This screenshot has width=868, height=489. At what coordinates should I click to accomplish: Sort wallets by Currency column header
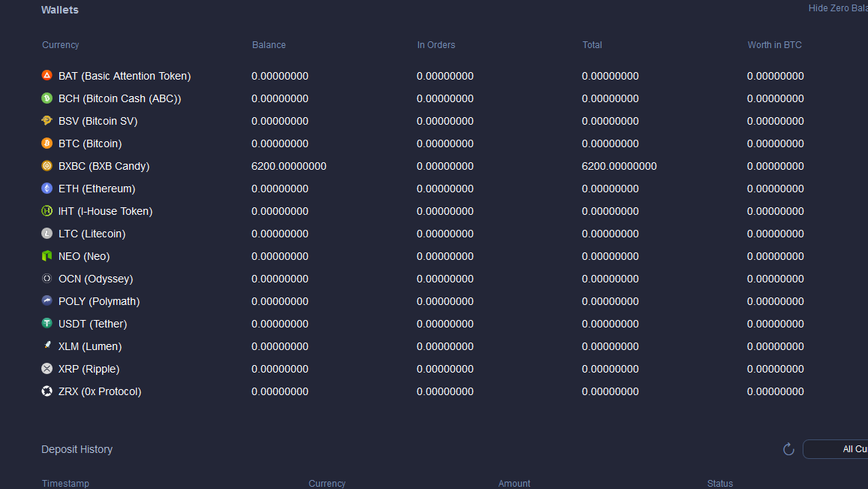pyautogui.click(x=60, y=45)
